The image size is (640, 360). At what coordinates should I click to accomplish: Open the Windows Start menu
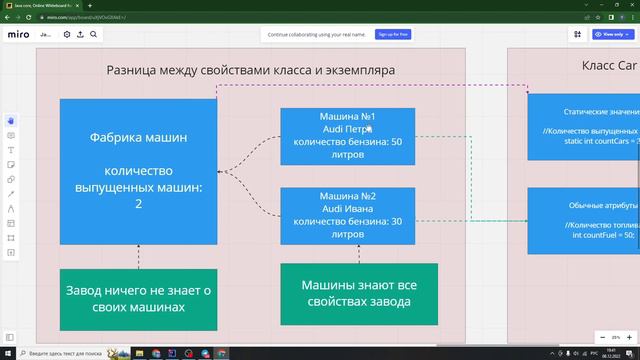pos(8,353)
